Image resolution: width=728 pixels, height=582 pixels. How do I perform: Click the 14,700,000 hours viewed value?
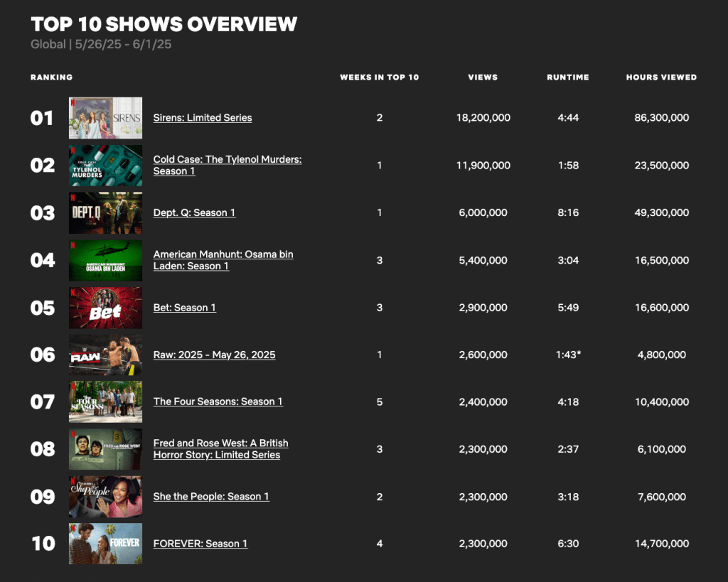[x=662, y=544]
